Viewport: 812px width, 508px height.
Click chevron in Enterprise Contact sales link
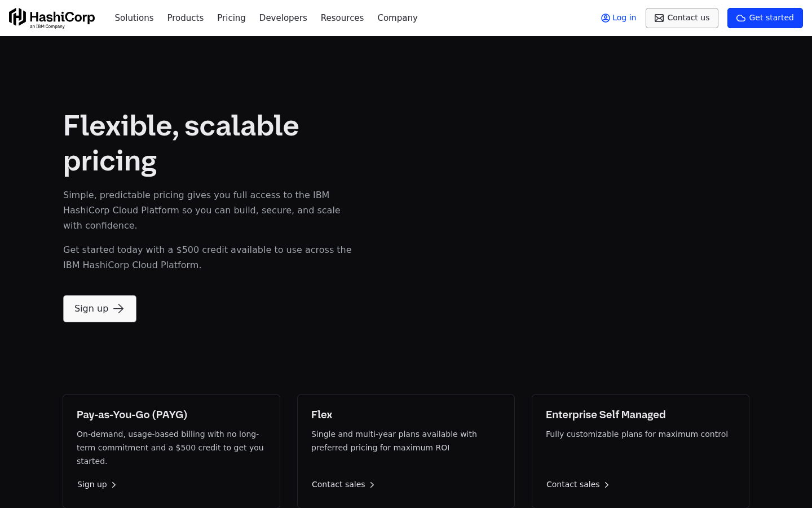coord(607,485)
